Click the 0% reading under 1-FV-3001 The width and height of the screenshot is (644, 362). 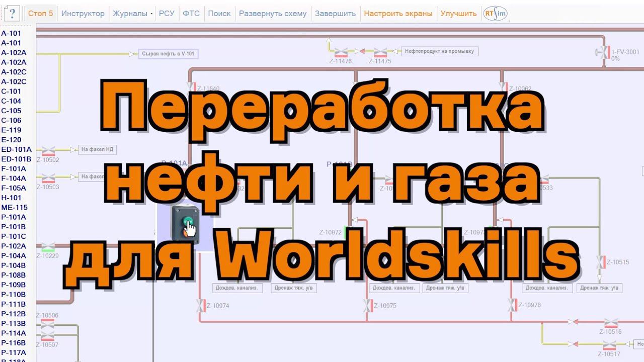pos(615,59)
